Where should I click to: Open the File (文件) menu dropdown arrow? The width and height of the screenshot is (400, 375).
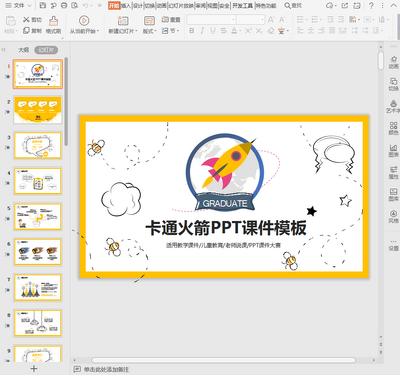[29, 6]
